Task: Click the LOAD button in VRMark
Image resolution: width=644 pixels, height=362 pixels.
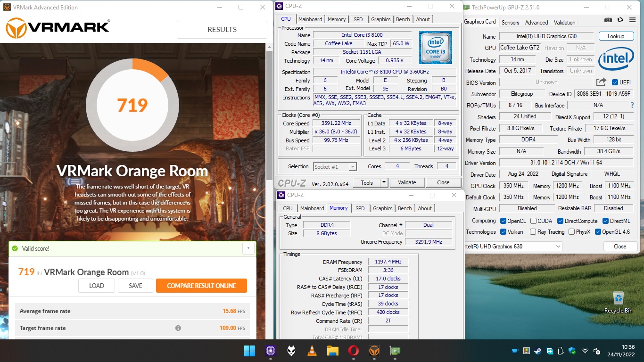Action: [97, 286]
